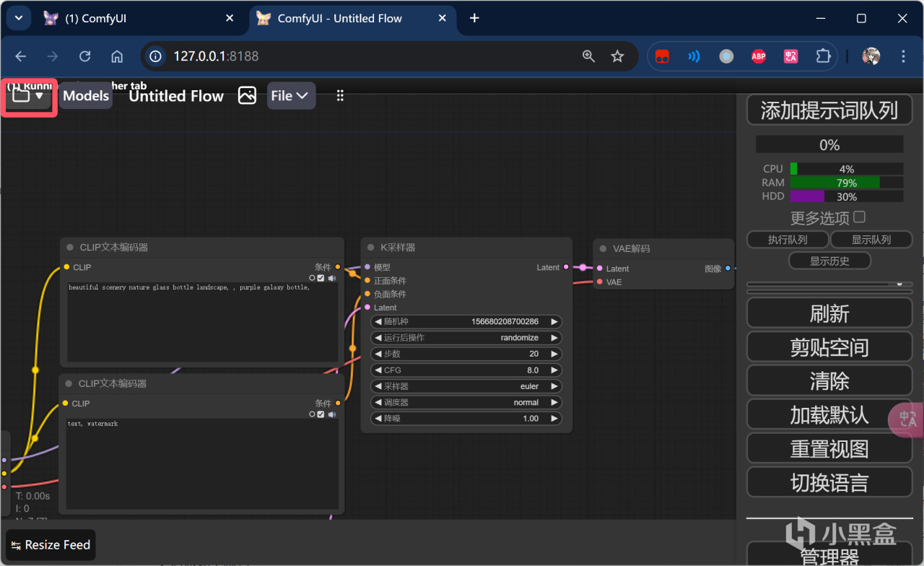924x566 pixels.
Task: Click the 加载默认 button
Action: pos(829,416)
